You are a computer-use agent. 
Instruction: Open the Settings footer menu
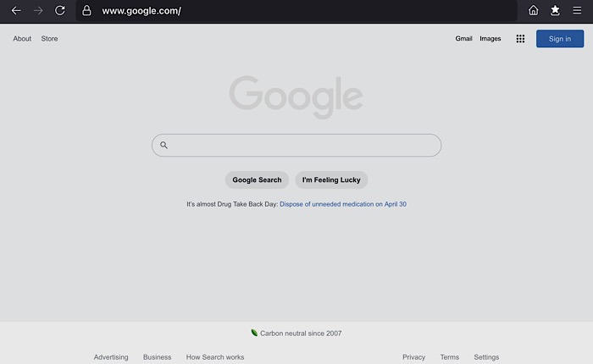click(486, 357)
